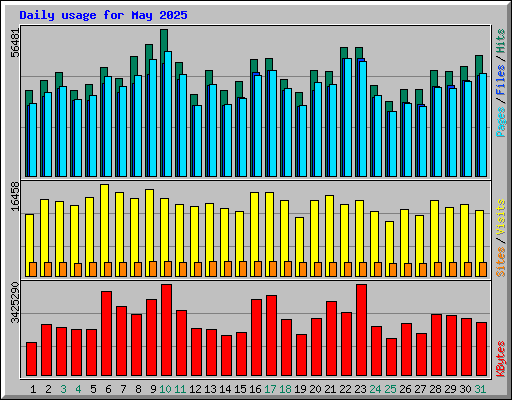Click the 3425290 axis value

15,303
